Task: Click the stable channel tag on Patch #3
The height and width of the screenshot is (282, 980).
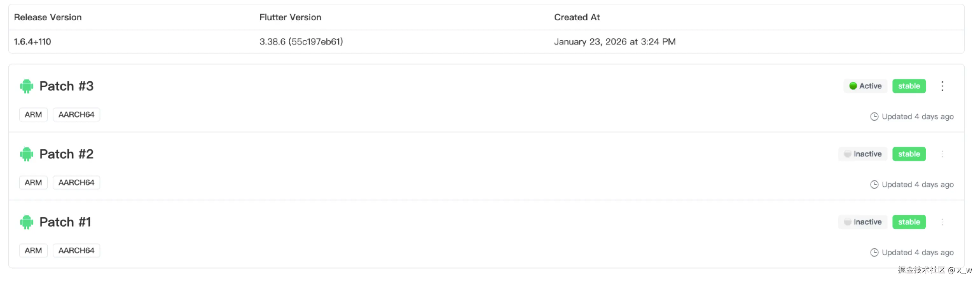Action: click(x=909, y=86)
